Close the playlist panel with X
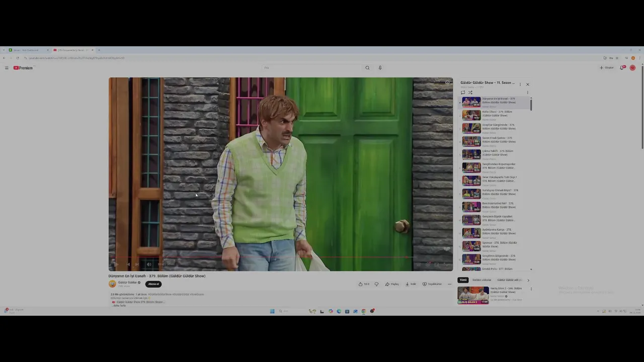 point(527,84)
